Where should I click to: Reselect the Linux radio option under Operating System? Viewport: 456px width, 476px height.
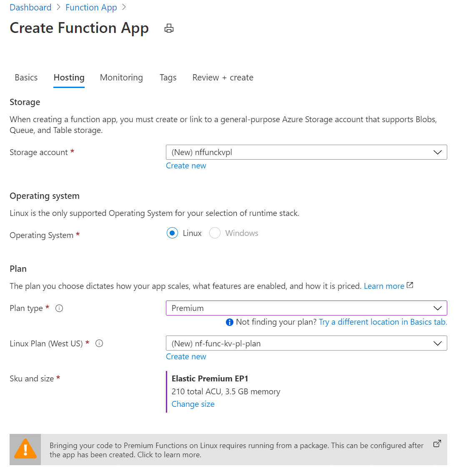coord(172,233)
